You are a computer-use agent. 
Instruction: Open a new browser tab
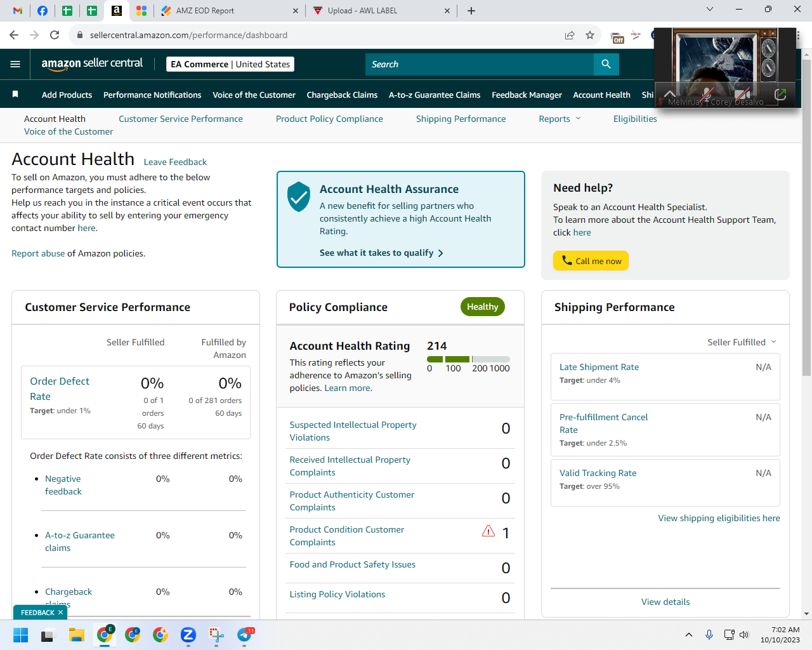tap(471, 11)
